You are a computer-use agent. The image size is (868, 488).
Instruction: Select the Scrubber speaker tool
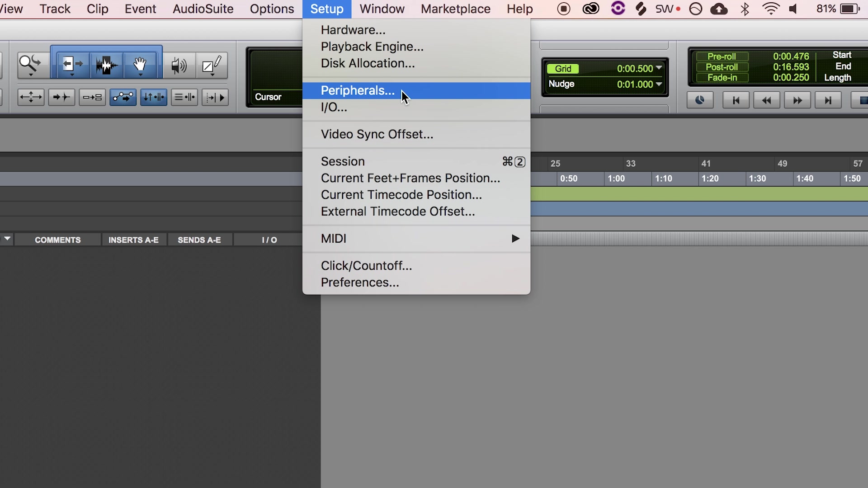(179, 66)
